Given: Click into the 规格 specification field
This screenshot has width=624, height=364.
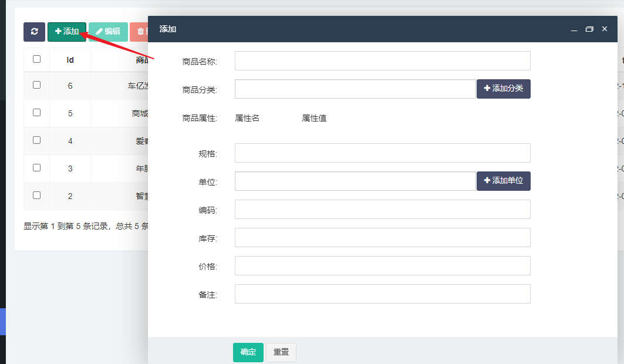Looking at the screenshot, I should pos(382,153).
